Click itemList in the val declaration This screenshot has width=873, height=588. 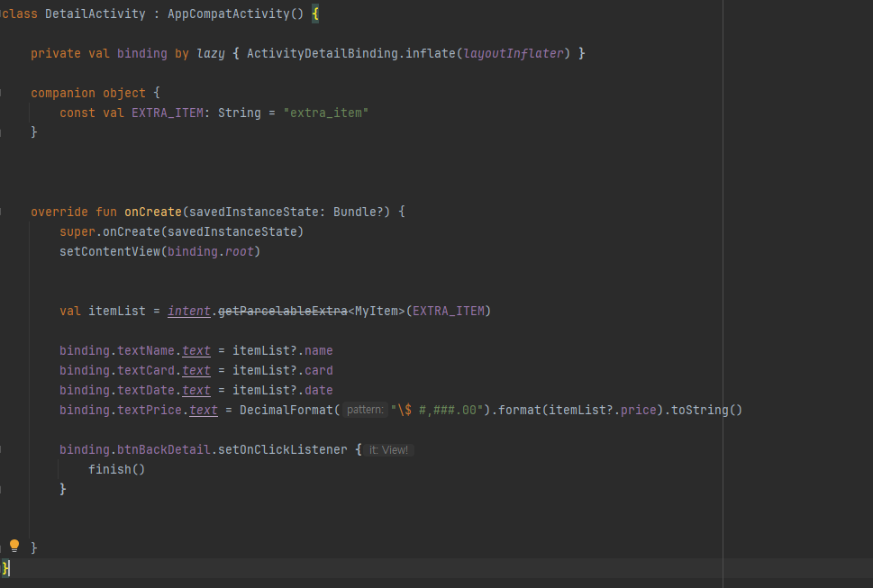117,311
